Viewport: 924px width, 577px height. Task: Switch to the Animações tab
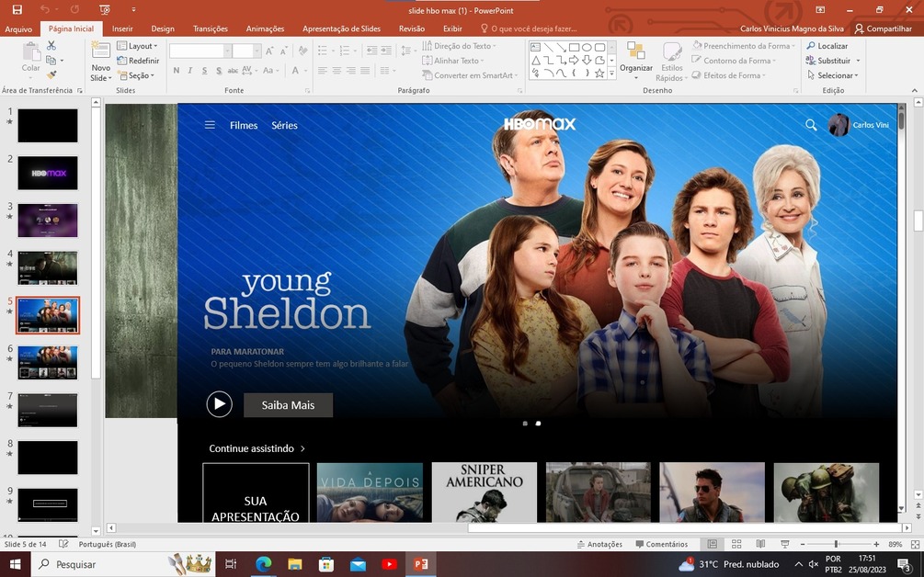tap(265, 28)
